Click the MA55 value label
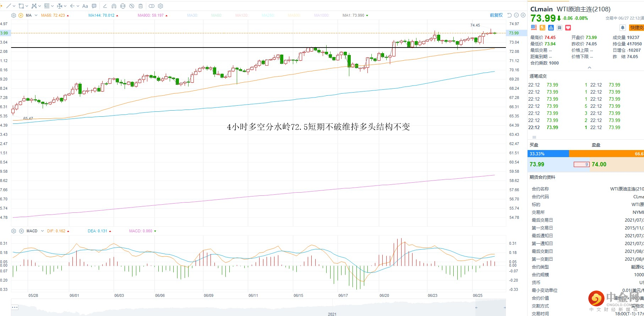The width and height of the screenshot is (644, 316). pos(53,15)
